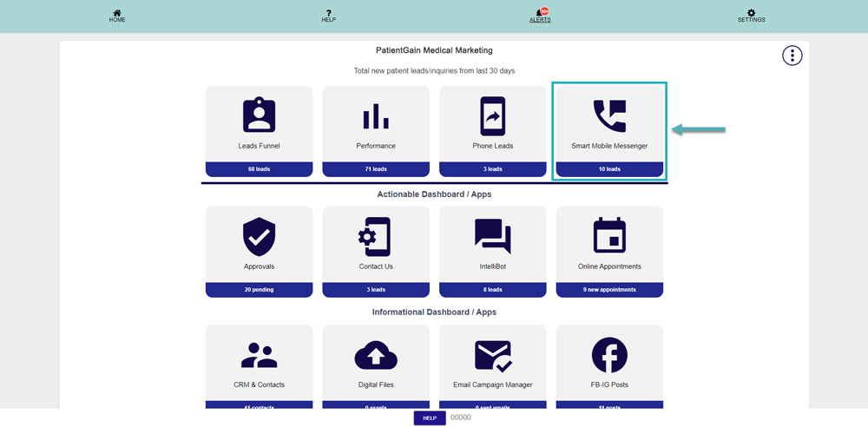
Task: Click the 8 leads bar
Action: coord(493,290)
